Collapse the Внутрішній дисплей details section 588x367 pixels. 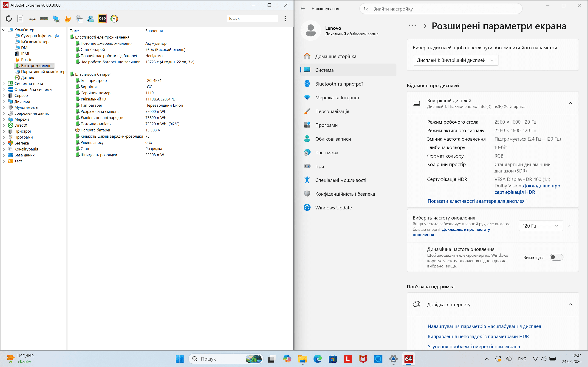coord(570,103)
